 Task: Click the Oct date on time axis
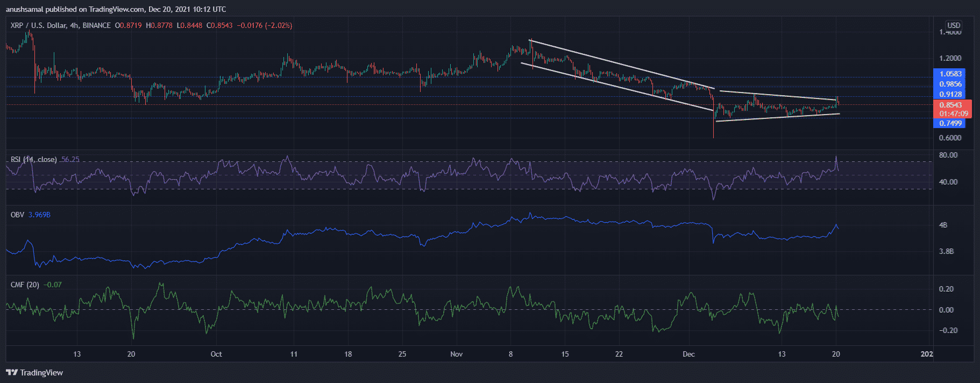point(216,354)
